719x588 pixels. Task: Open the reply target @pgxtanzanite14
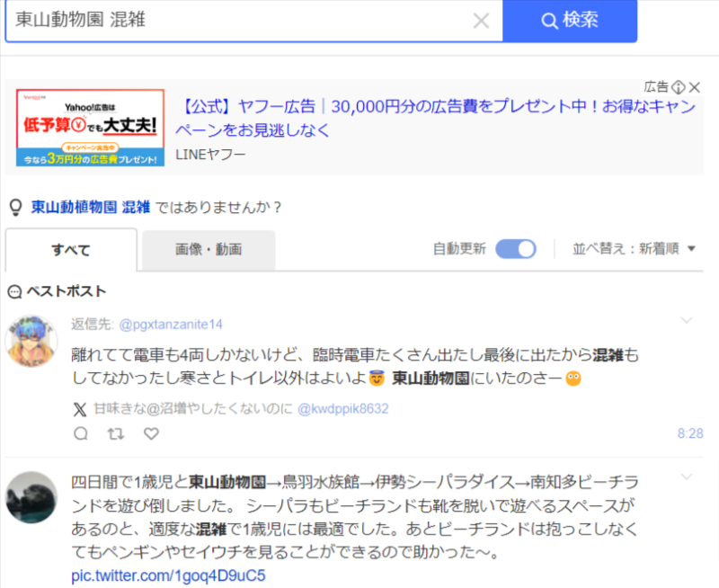pyautogui.click(x=171, y=325)
